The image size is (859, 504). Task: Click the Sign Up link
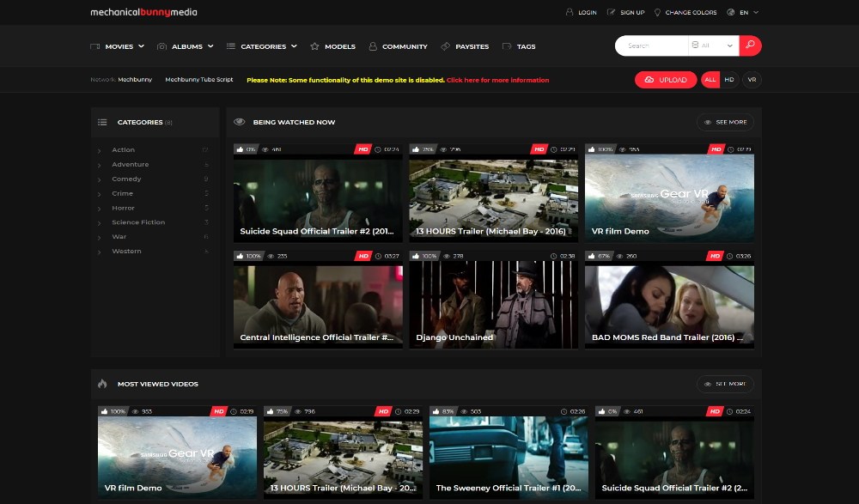(x=632, y=12)
